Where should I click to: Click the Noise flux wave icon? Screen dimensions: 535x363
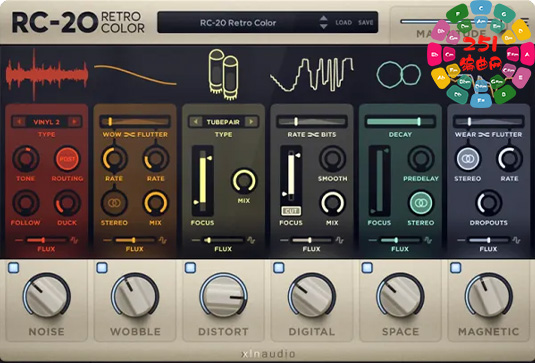point(74,240)
